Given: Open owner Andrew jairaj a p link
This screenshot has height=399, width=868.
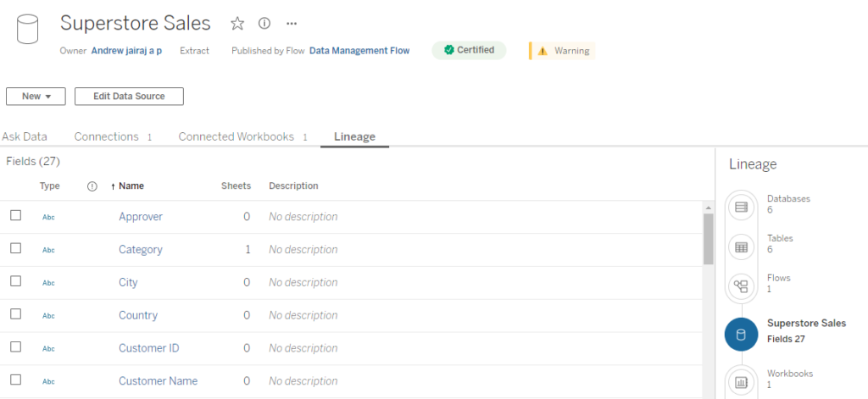Looking at the screenshot, I should tap(126, 51).
